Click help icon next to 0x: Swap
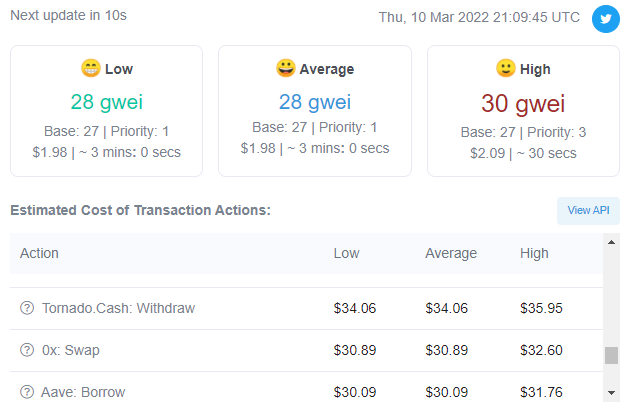Screen dimensions: 626x420 pyautogui.click(x=27, y=350)
